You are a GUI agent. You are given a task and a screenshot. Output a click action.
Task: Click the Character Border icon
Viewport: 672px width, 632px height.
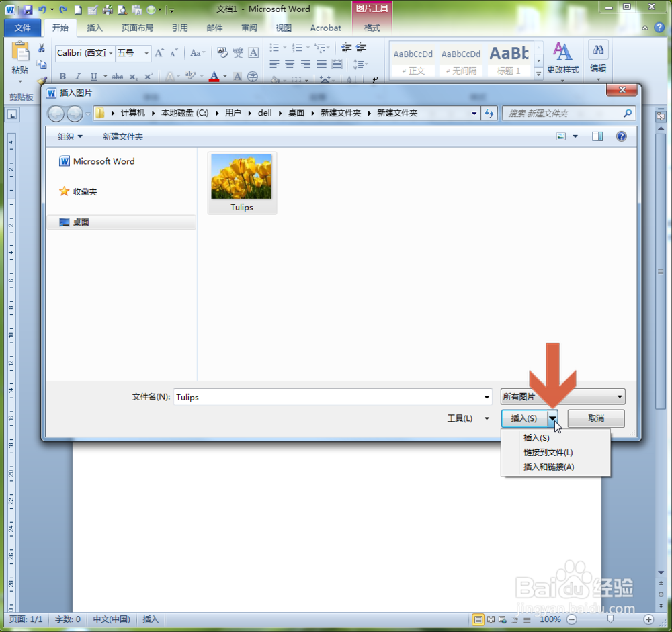click(253, 52)
